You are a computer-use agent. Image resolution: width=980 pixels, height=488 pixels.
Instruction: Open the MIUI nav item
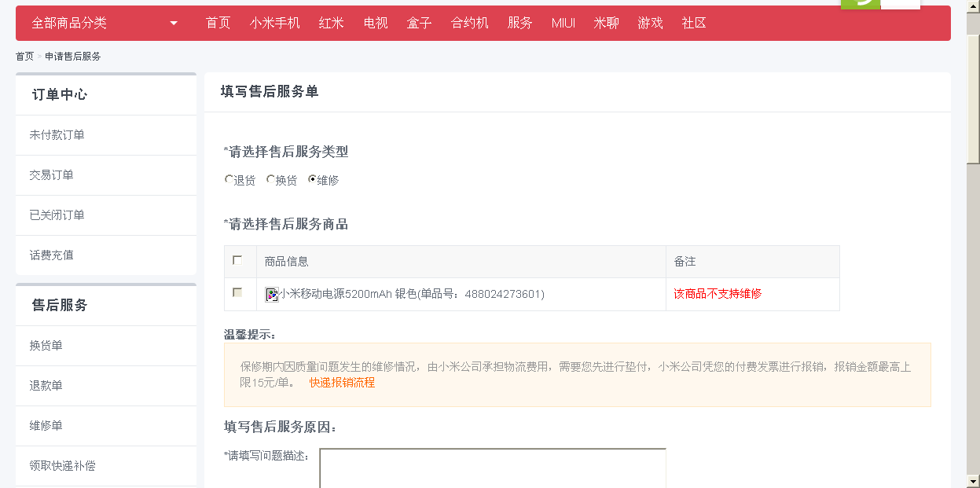click(x=563, y=23)
